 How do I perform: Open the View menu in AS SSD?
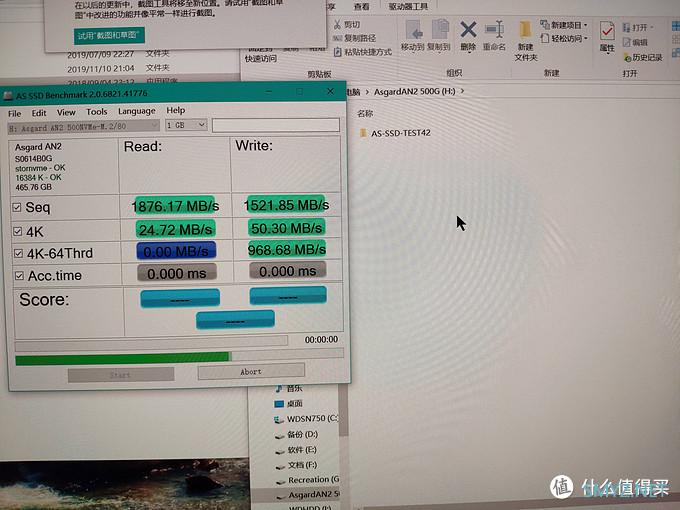pos(66,112)
